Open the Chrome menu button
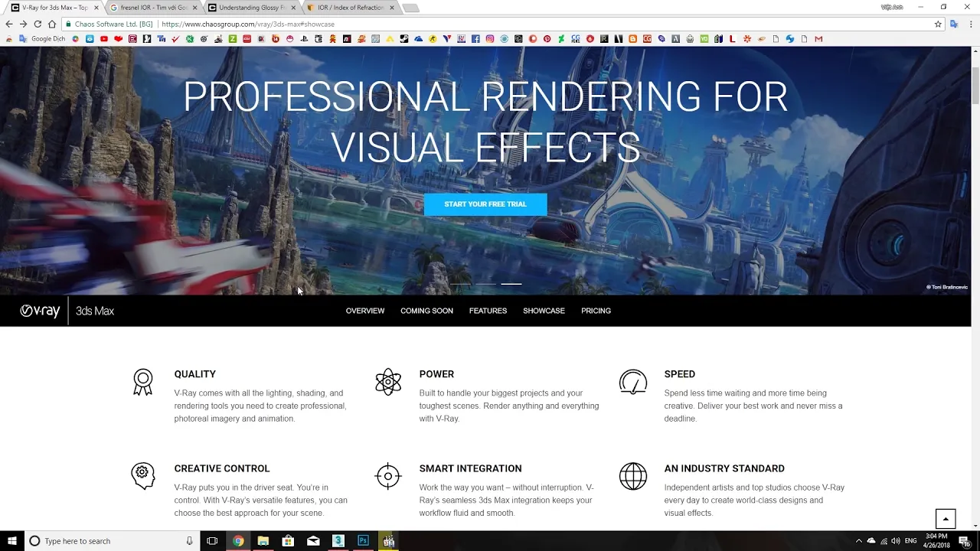Viewport: 980px width, 551px height. click(969, 24)
